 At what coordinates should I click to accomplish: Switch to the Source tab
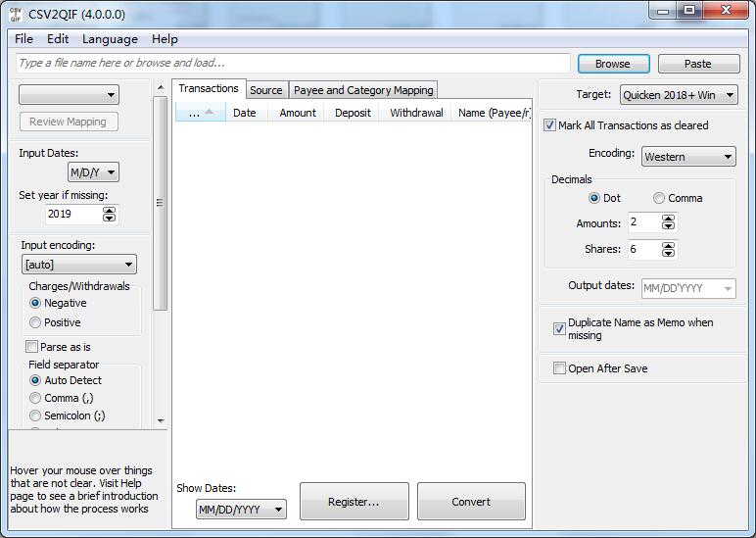tap(266, 90)
